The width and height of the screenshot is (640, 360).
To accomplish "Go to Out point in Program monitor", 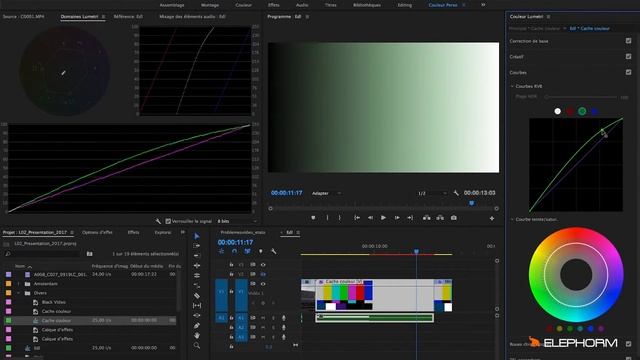I will coord(410,218).
